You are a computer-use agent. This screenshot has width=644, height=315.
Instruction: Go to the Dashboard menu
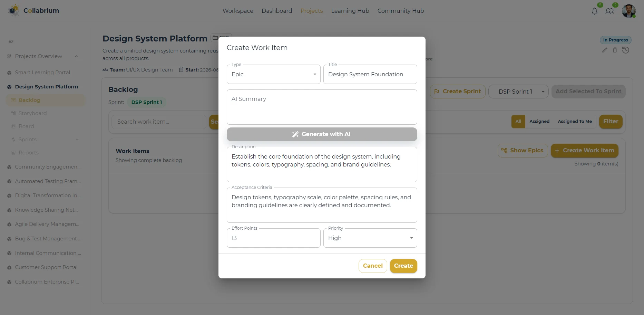click(x=277, y=11)
